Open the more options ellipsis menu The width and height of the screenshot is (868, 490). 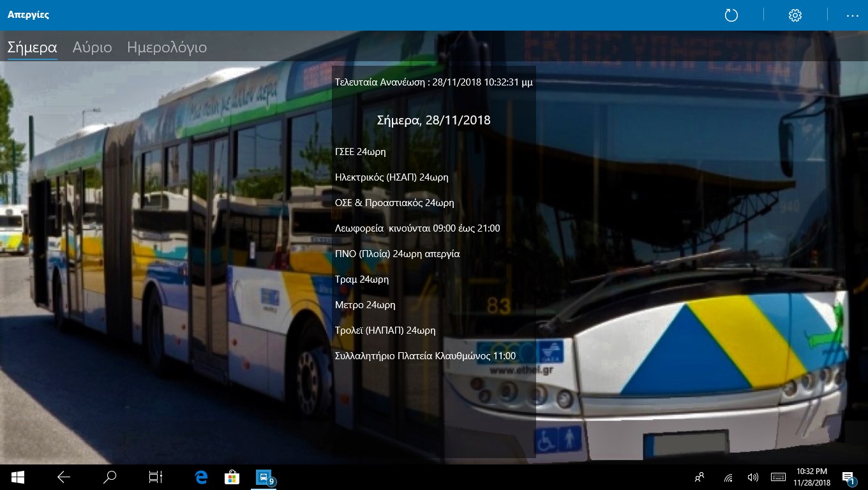pyautogui.click(x=853, y=15)
